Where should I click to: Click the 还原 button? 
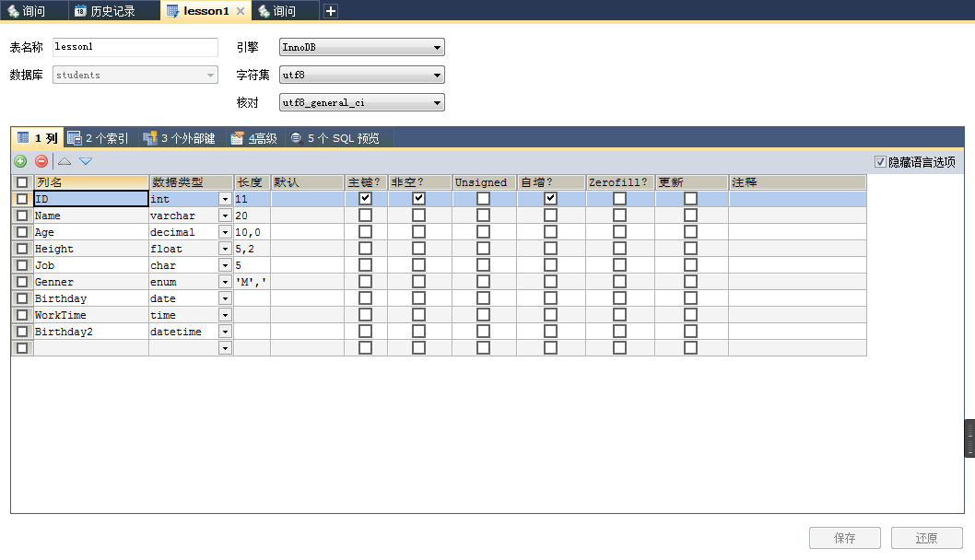click(926, 538)
